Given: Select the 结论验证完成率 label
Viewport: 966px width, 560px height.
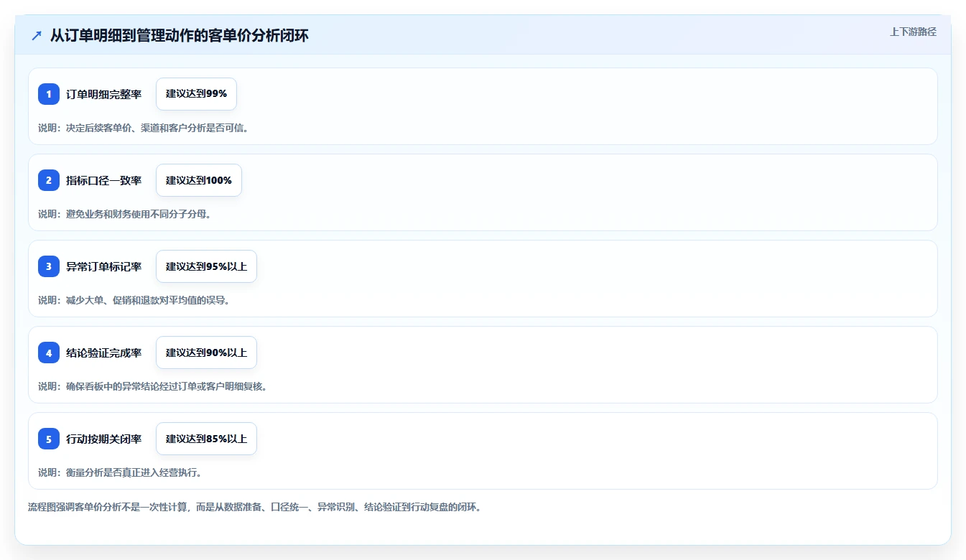Looking at the screenshot, I should click(x=103, y=353).
